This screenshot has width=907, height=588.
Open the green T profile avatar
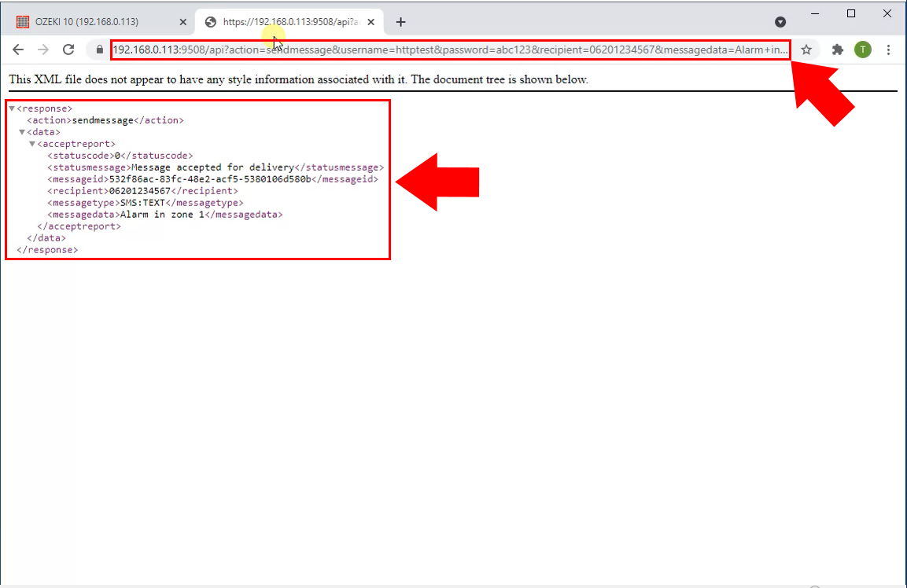[x=863, y=50]
